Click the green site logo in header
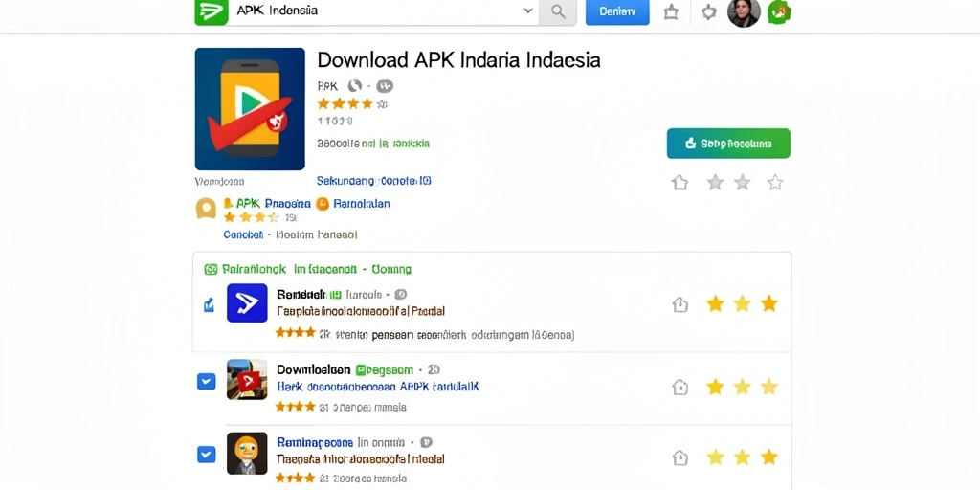 tap(212, 11)
